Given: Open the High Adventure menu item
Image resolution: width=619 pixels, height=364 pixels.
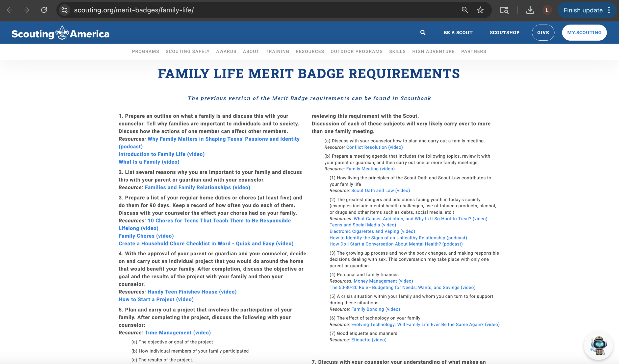Looking at the screenshot, I should click(x=433, y=51).
